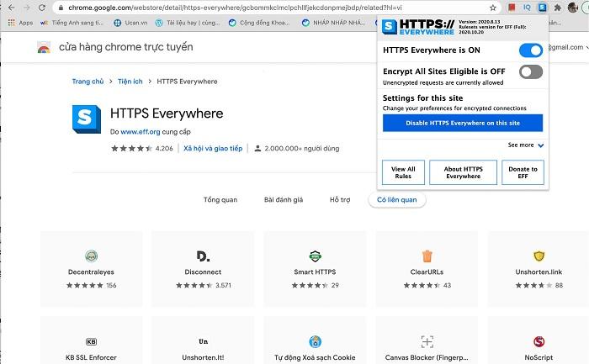Turn off the HTTPS Everywhere toggle
The width and height of the screenshot is (589, 364).
coord(531,50)
